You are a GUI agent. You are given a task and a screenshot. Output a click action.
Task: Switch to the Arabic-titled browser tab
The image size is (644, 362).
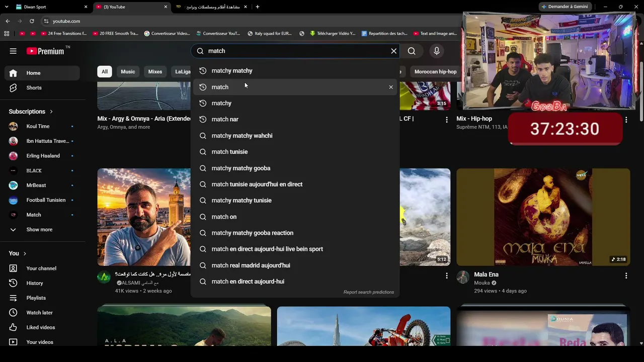pos(211,7)
